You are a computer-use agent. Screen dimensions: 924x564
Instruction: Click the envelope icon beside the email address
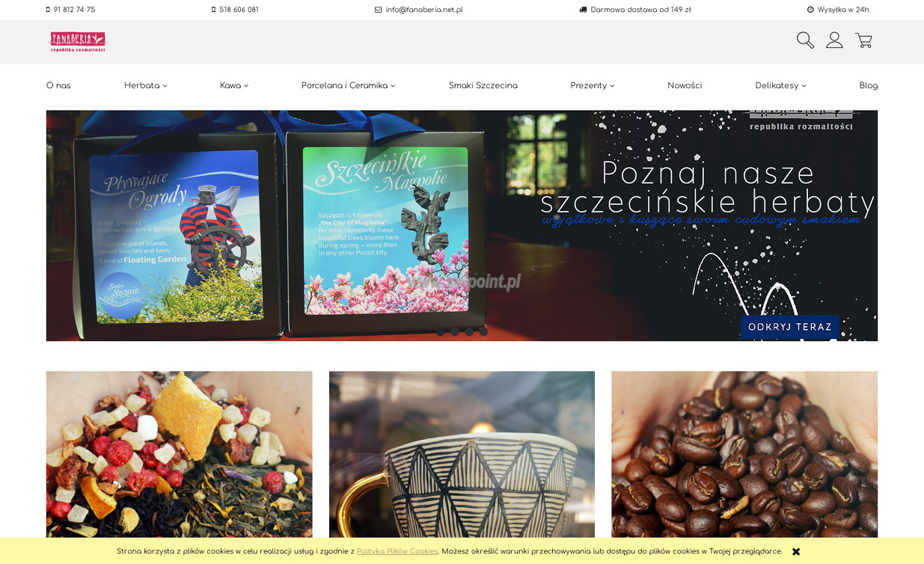point(378,10)
